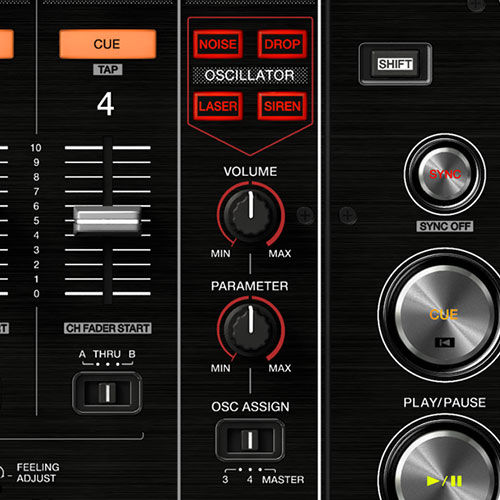Viewport: 500px width, 500px height.
Task: Click the fader scale number 10
Action: coord(36,148)
